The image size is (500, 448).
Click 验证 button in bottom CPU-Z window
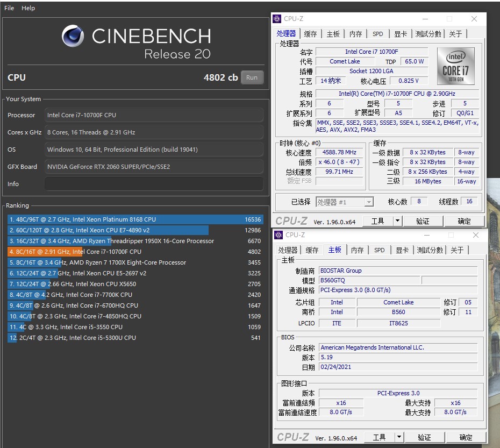(424, 437)
